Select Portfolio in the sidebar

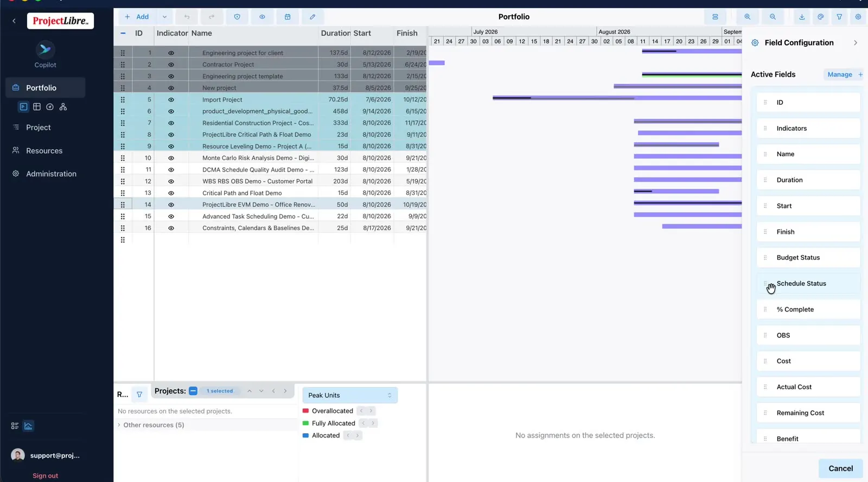coord(45,88)
